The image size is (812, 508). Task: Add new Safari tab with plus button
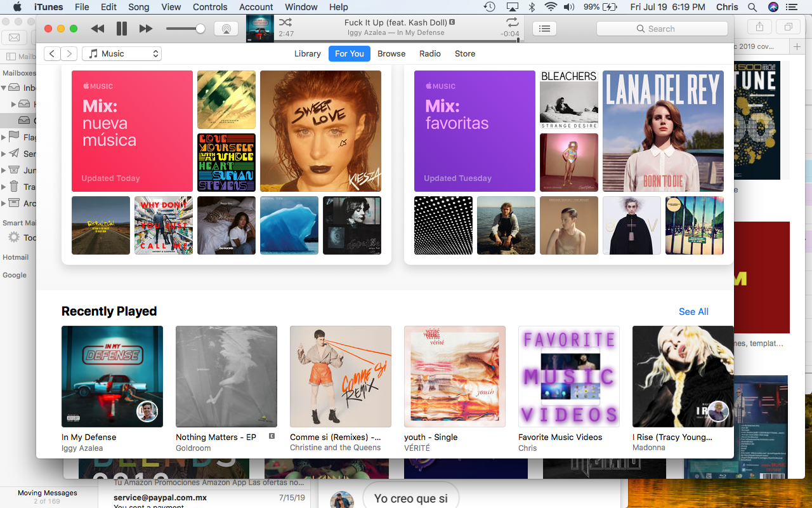[x=797, y=46]
